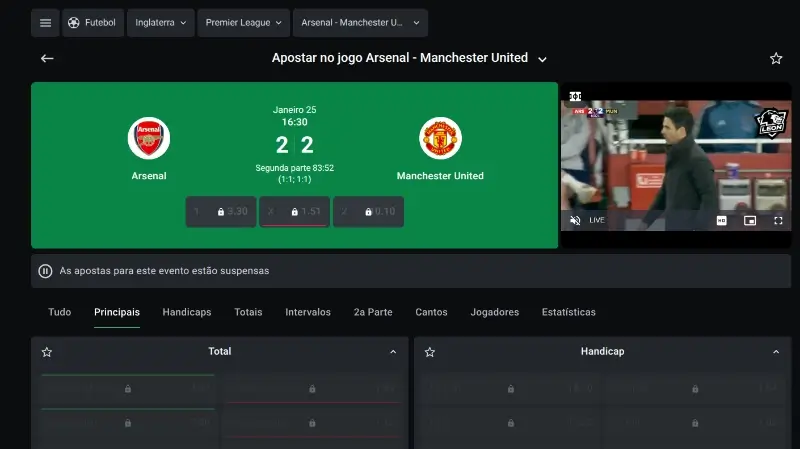Toggle HD quality on video
This screenshot has width=800, height=449.
721,220
